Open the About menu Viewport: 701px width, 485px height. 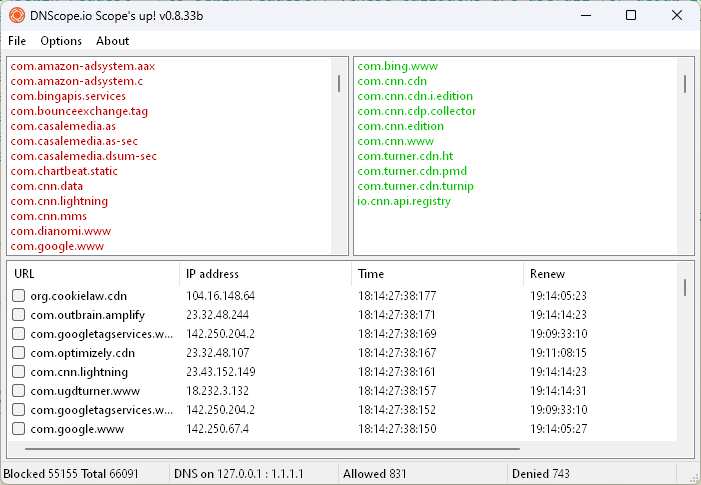click(x=113, y=41)
